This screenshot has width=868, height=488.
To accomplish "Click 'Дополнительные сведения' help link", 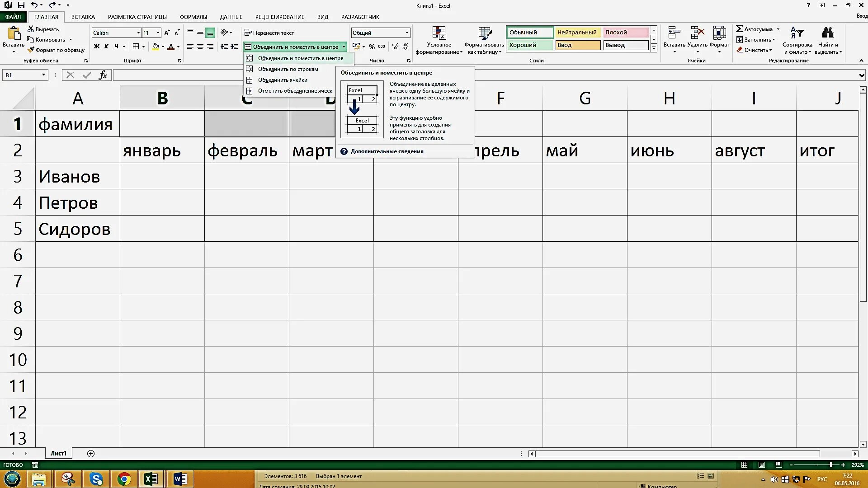I will [387, 151].
